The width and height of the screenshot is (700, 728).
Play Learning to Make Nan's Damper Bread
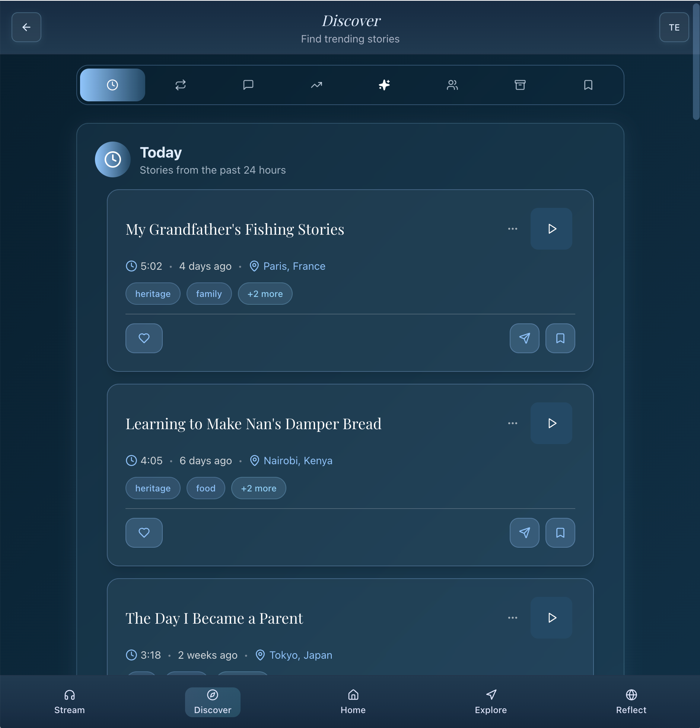click(551, 423)
